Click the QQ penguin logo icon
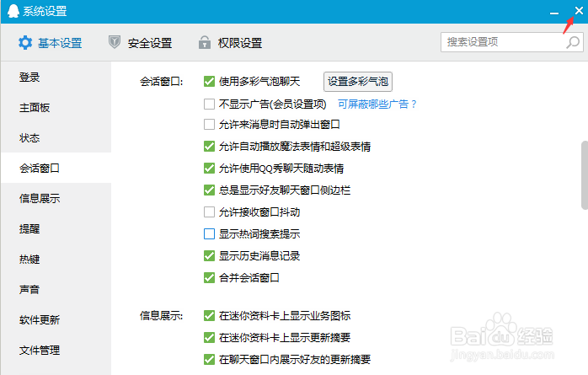This screenshot has height=375, width=588. coord(13,11)
